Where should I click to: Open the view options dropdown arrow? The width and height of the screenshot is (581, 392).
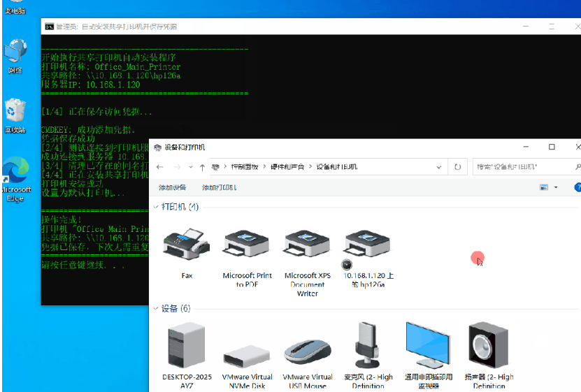tap(556, 187)
